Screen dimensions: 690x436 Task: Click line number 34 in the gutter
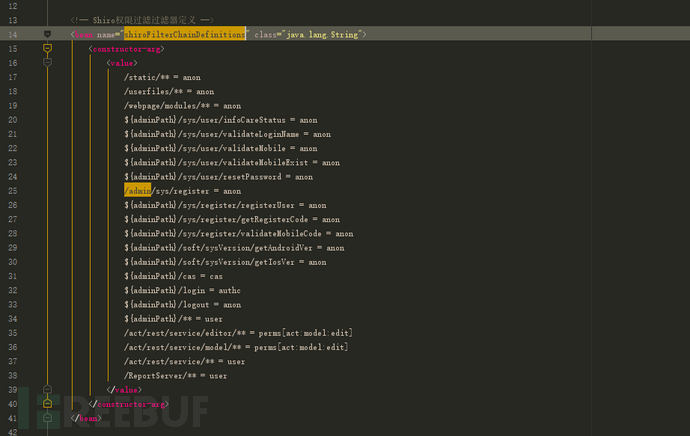pos(13,319)
